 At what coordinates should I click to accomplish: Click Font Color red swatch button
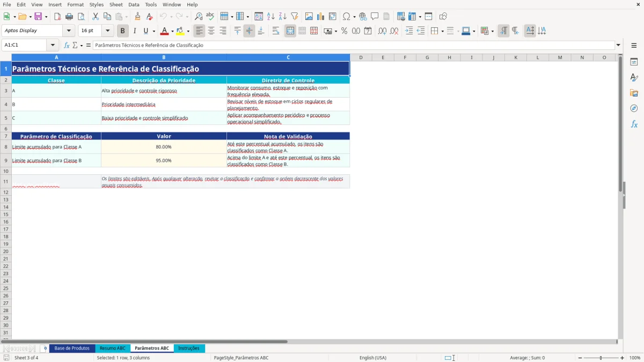pyautogui.click(x=165, y=31)
